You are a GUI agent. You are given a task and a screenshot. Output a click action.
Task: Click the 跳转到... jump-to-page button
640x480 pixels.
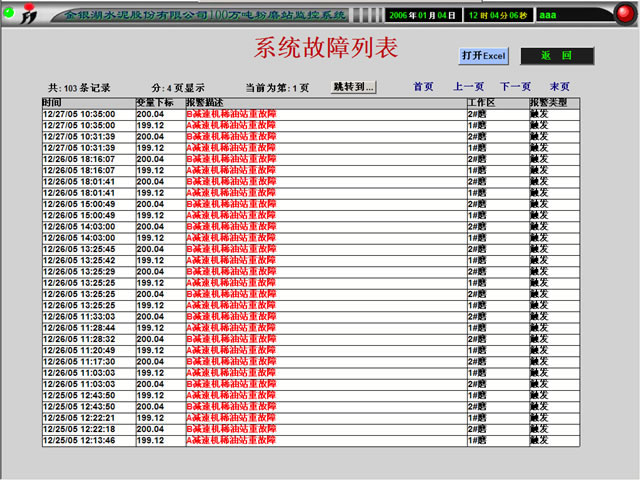pyautogui.click(x=354, y=87)
